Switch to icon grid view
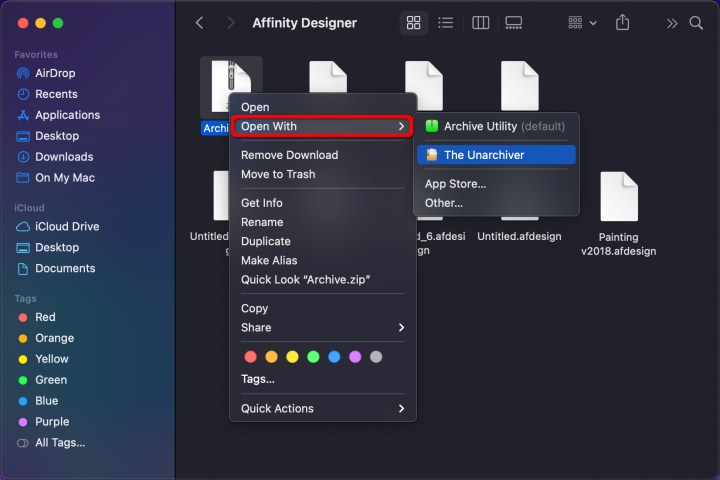720x480 pixels. click(x=413, y=23)
